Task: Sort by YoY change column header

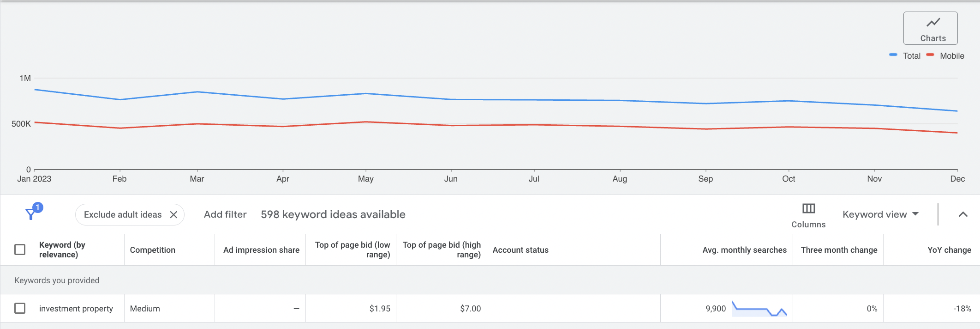Action: (949, 250)
